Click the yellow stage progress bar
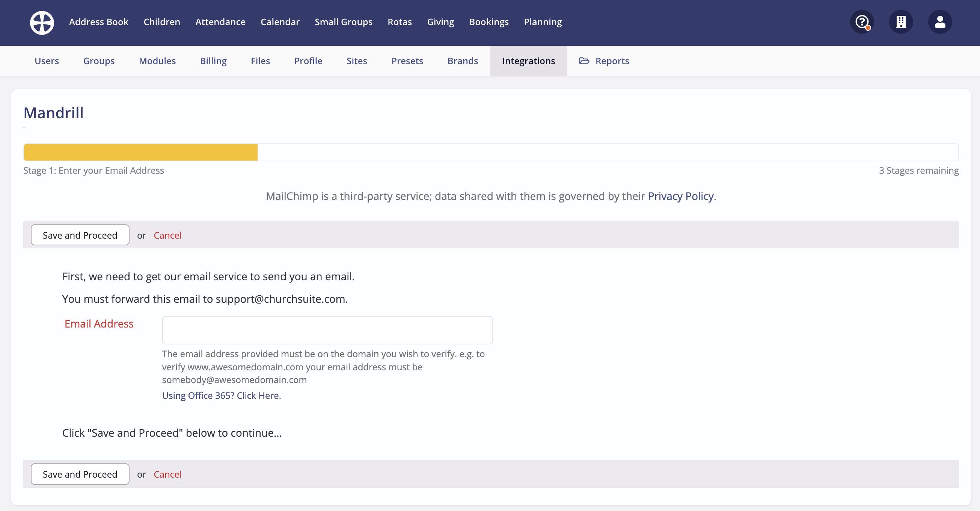Screen dimensions: 980x511 [140, 152]
